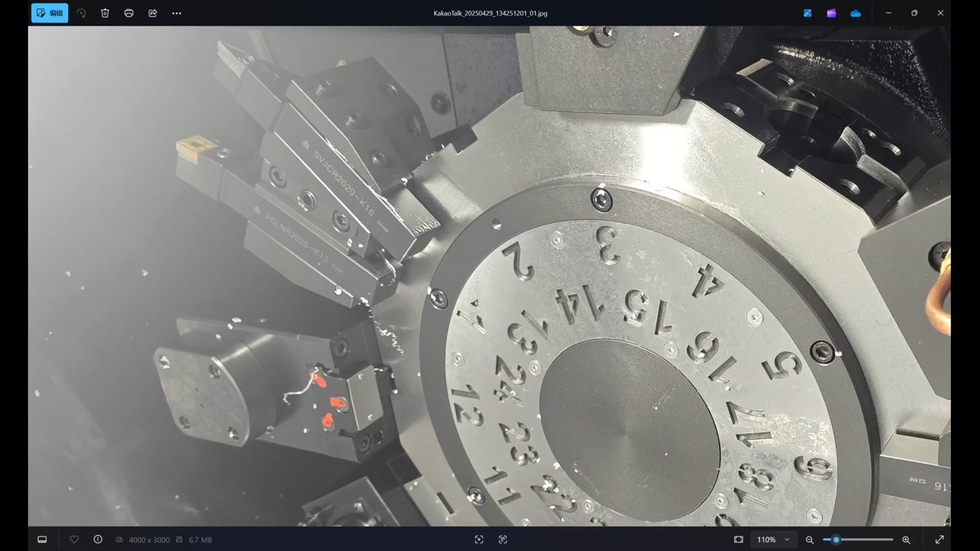980x551 pixels.
Task: Delete the photo with trash icon
Action: click(x=105, y=13)
